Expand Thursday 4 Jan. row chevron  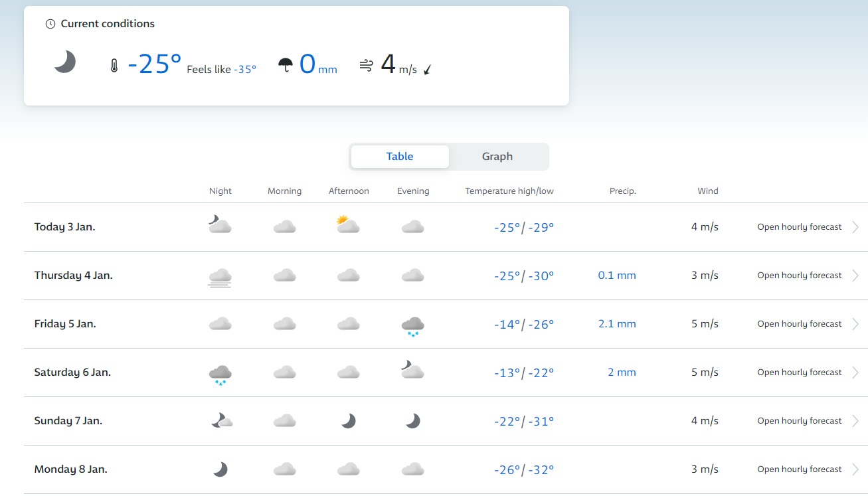[855, 276]
